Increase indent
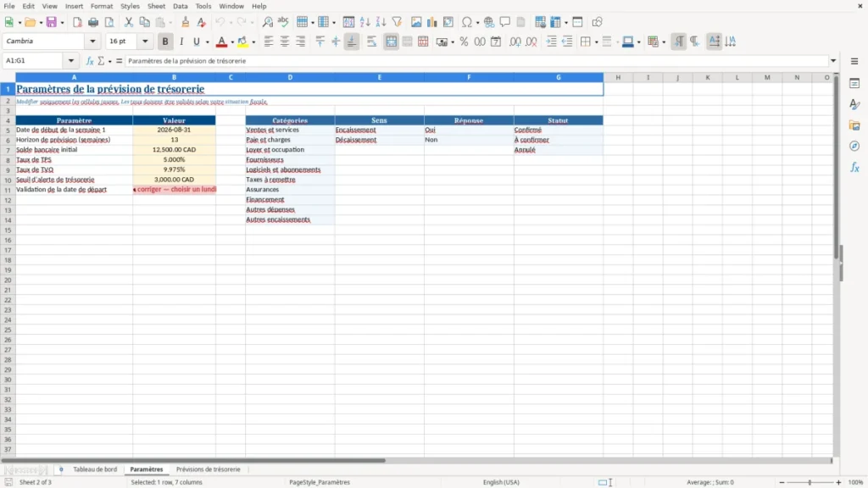The height and width of the screenshot is (488, 868). point(551,42)
